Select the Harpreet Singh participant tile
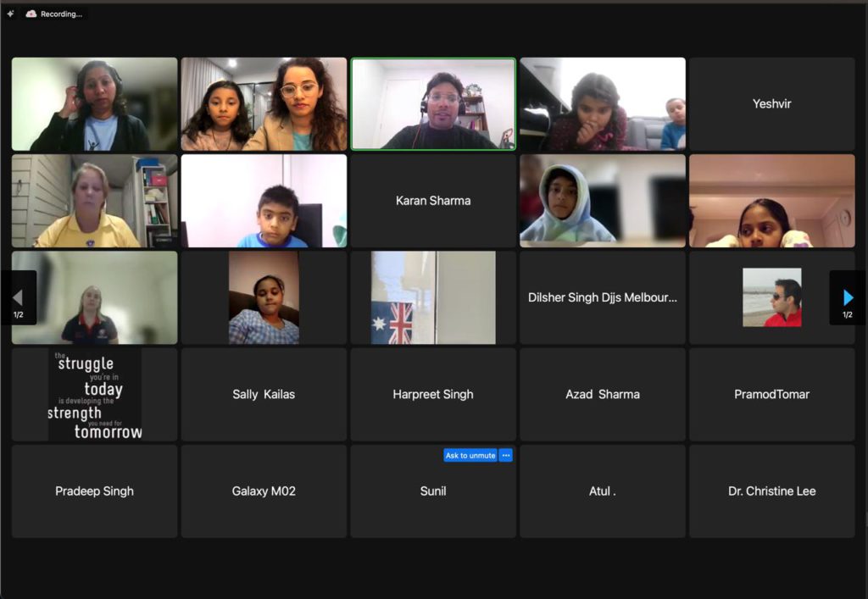 tap(433, 395)
